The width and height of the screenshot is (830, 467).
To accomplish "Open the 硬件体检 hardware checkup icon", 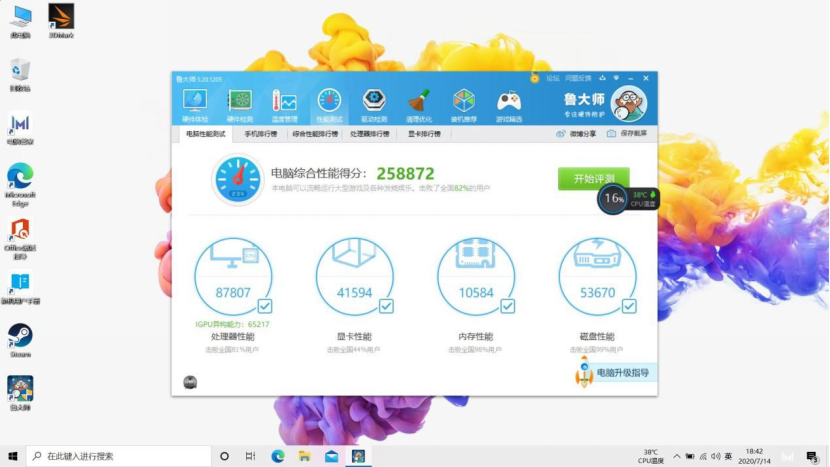I will [x=195, y=102].
